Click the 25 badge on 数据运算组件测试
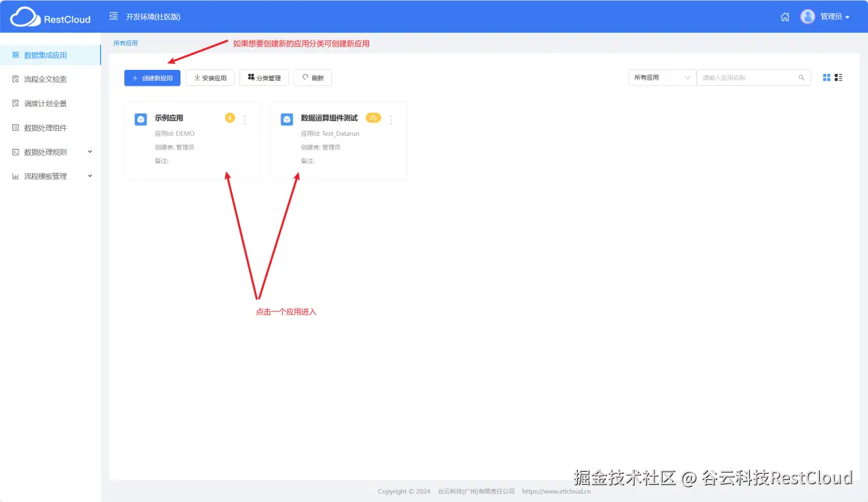The width and height of the screenshot is (868, 502). [x=373, y=118]
